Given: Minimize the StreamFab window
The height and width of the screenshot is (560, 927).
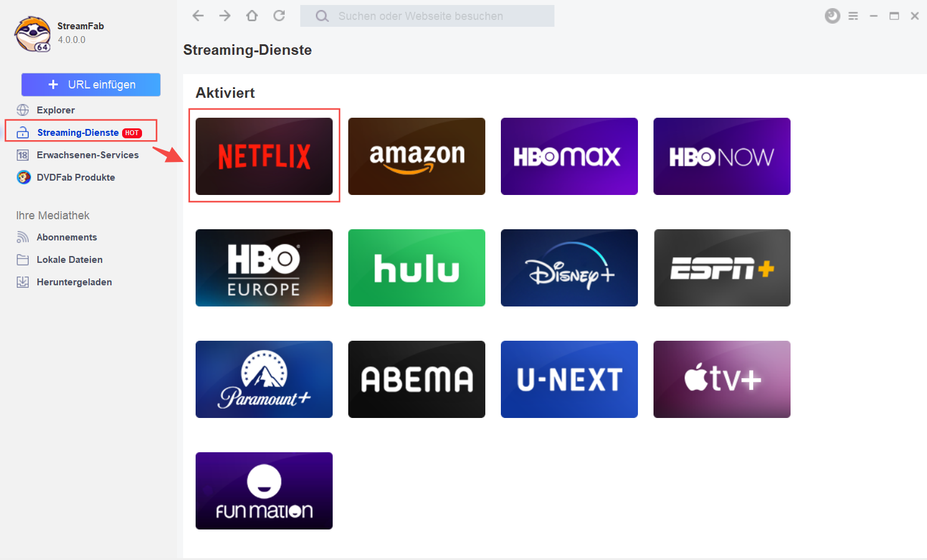Looking at the screenshot, I should pyautogui.click(x=874, y=16).
